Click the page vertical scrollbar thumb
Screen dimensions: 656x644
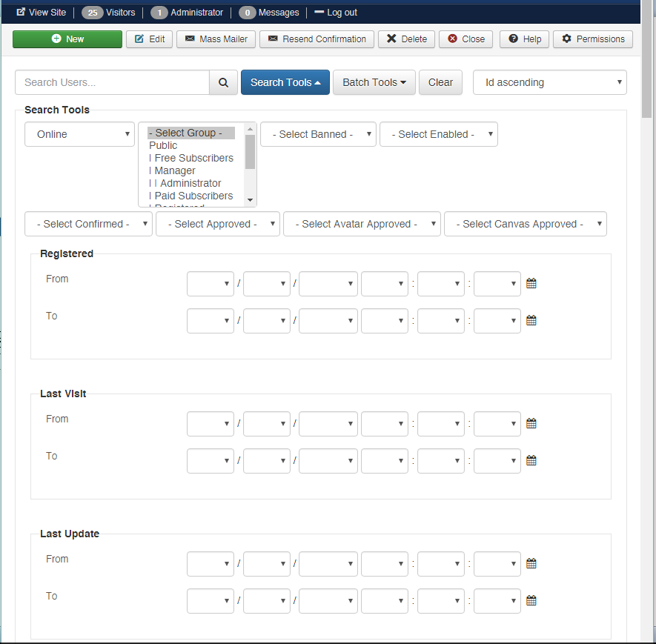point(647,61)
